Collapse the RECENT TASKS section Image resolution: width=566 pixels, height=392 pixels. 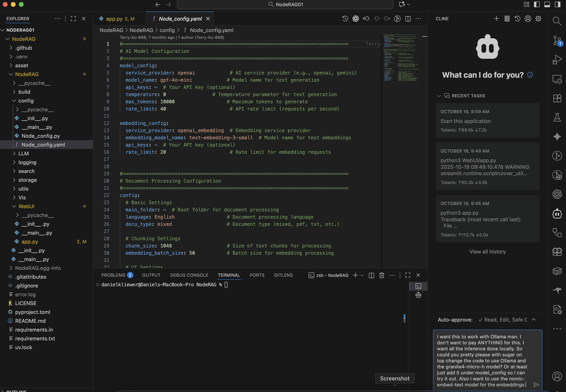point(439,96)
